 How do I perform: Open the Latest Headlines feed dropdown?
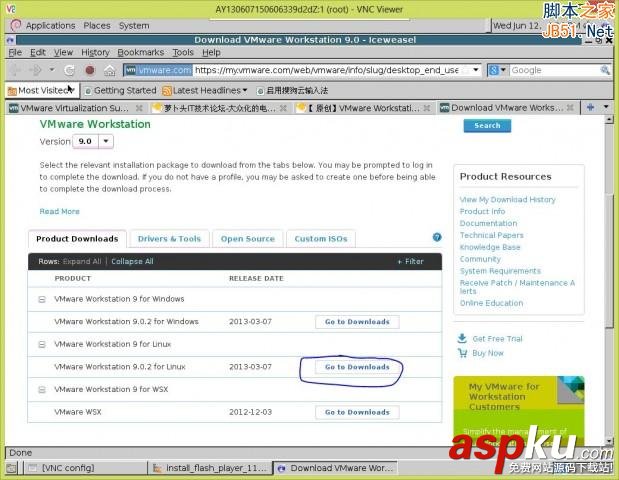pyautogui.click(x=205, y=90)
